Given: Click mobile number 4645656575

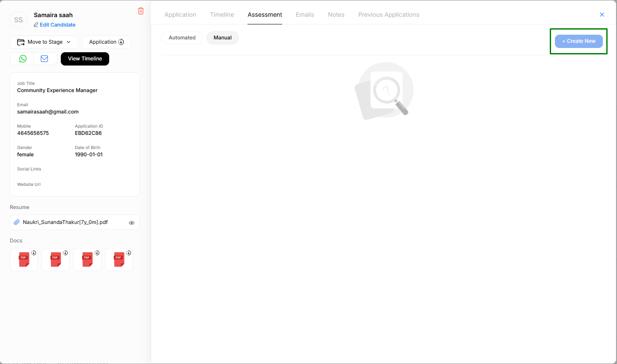Looking at the screenshot, I should tap(33, 133).
